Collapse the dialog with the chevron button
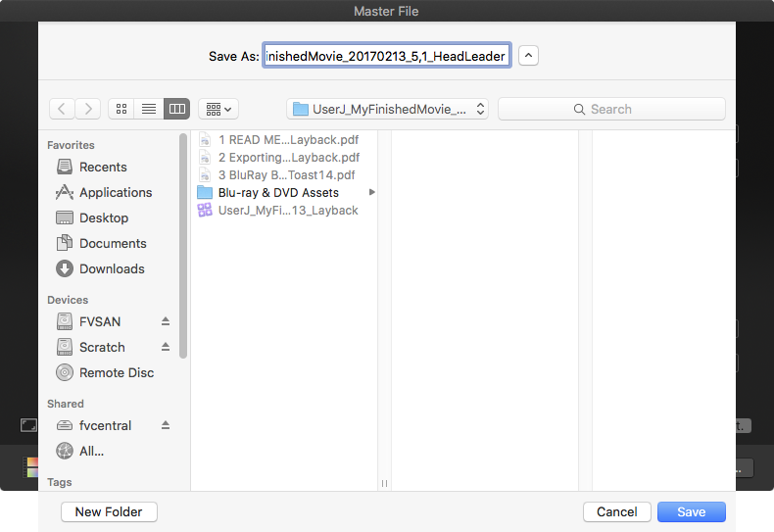Screen dimensions: 774x532 pyautogui.click(x=528, y=55)
